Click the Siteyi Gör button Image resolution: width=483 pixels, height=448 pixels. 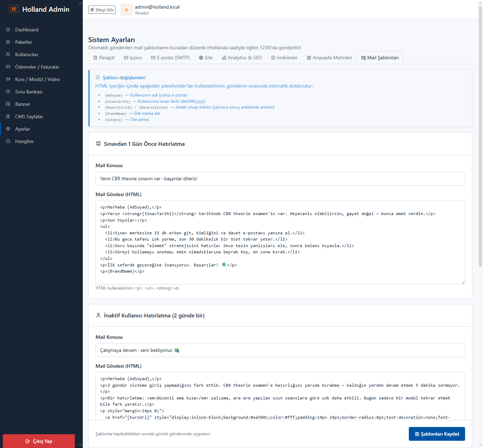[x=102, y=10]
